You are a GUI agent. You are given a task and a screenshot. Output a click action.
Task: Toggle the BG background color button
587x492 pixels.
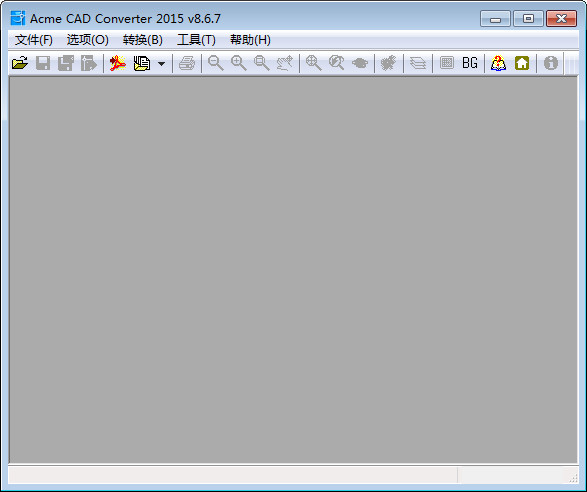[x=470, y=63]
